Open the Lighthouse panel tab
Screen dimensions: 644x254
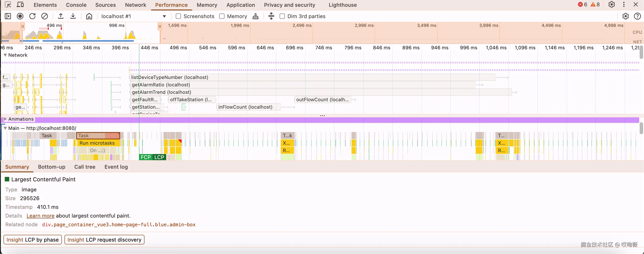coord(343,5)
